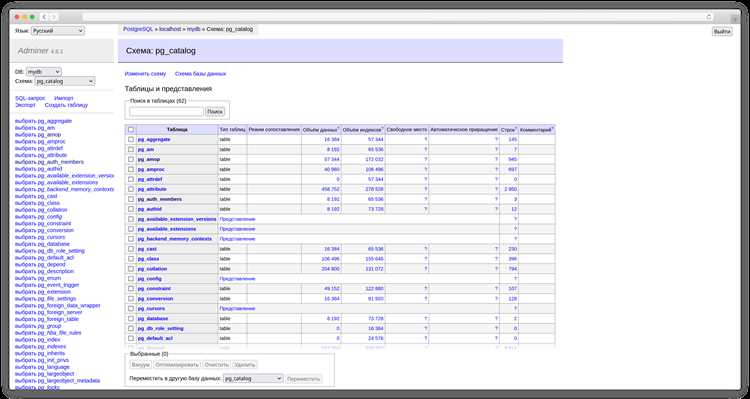
Task: Open the pg_constraint table link
Action: (154, 288)
